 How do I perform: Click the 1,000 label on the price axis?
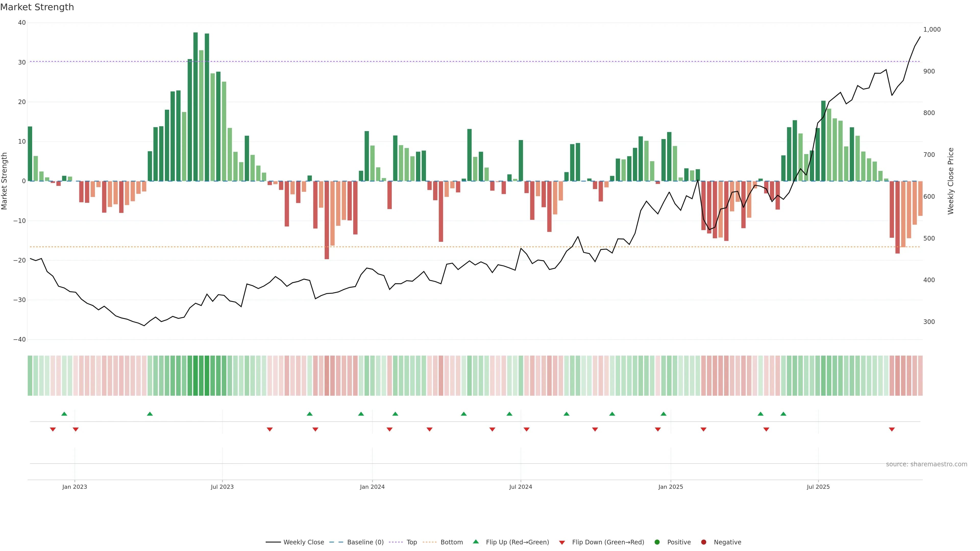click(x=932, y=30)
